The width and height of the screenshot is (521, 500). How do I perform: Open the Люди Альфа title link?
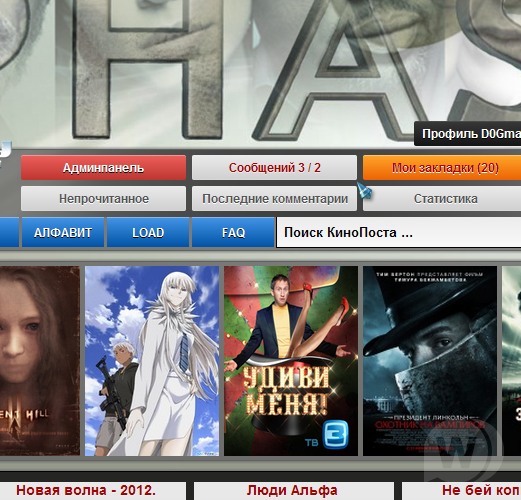point(292,490)
